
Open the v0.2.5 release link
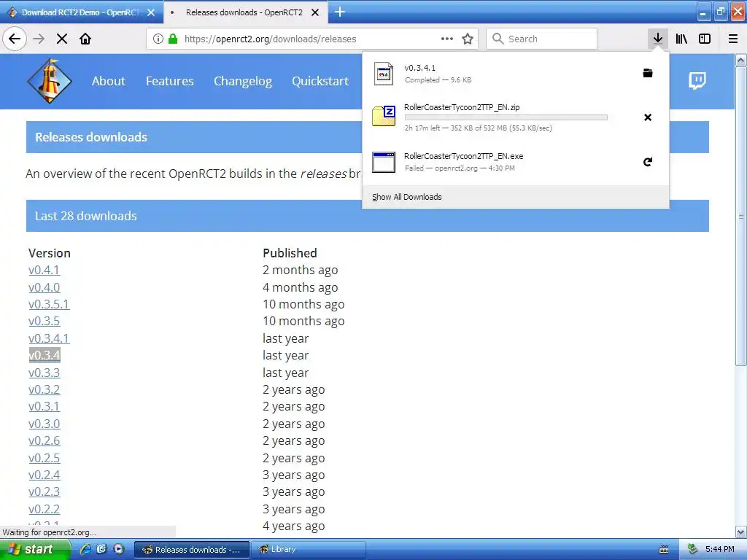click(44, 458)
